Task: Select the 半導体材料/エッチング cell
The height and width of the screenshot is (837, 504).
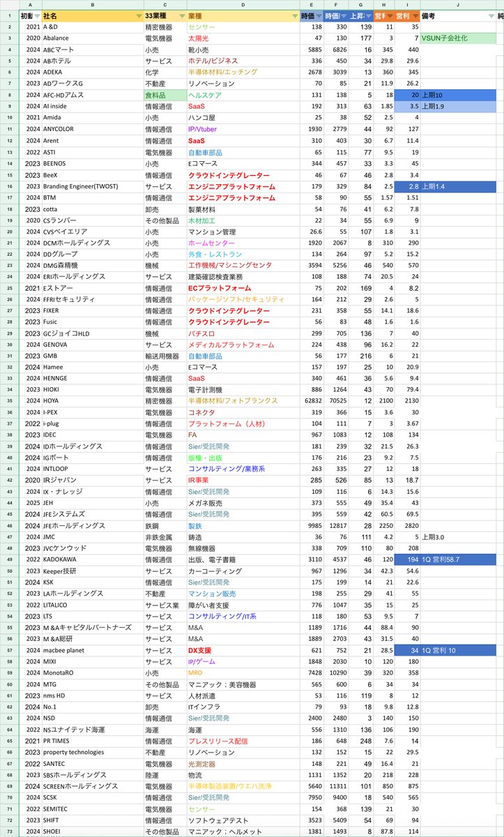Action: click(243, 72)
